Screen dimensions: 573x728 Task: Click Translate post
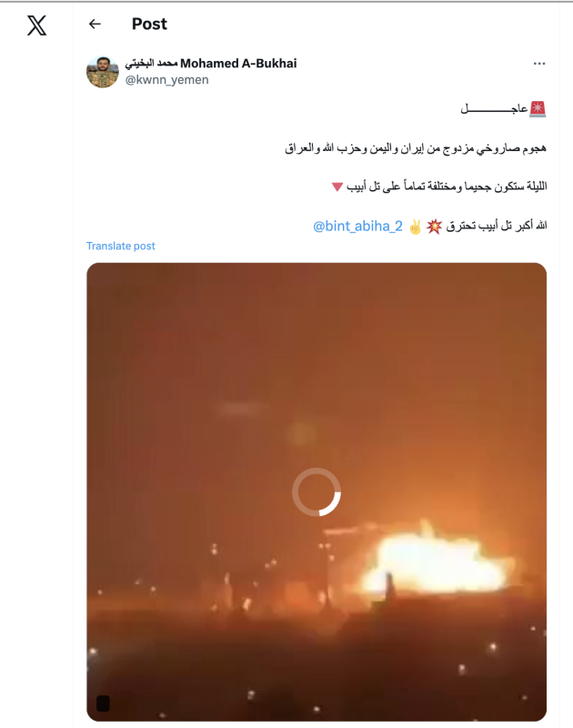(x=121, y=246)
